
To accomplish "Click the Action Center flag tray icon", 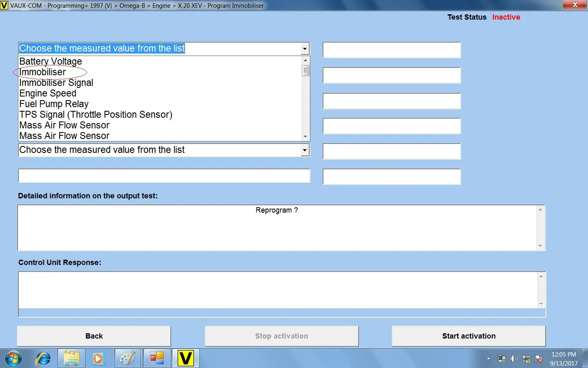I will coord(539,359).
